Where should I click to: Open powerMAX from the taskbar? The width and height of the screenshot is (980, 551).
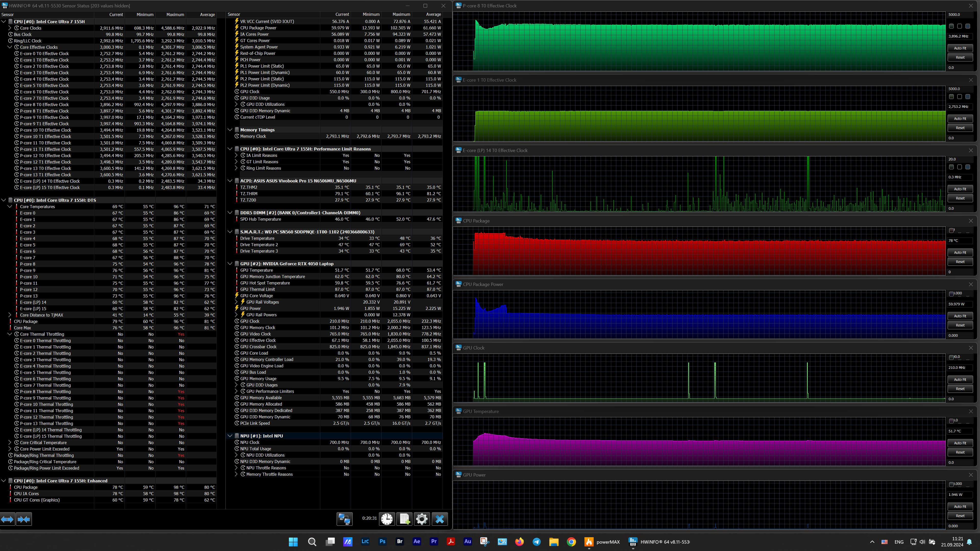point(603,542)
